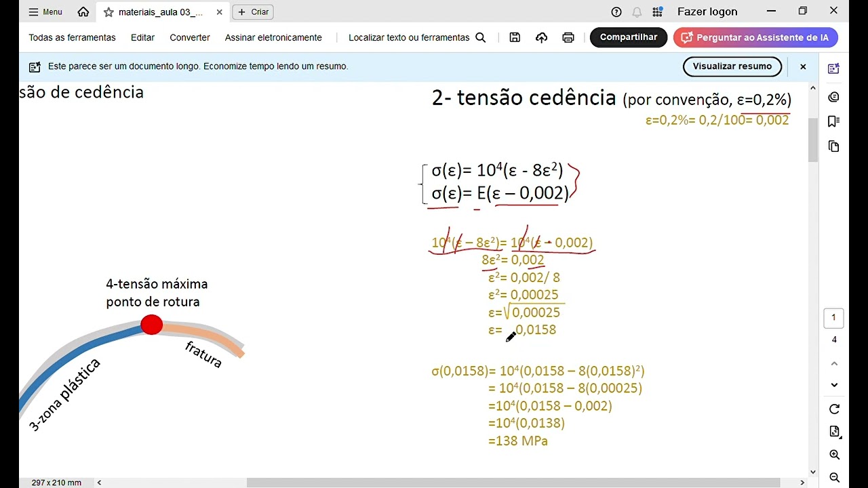Click the 'fratura' curve label
This screenshot has width=868, height=488.
(203, 354)
